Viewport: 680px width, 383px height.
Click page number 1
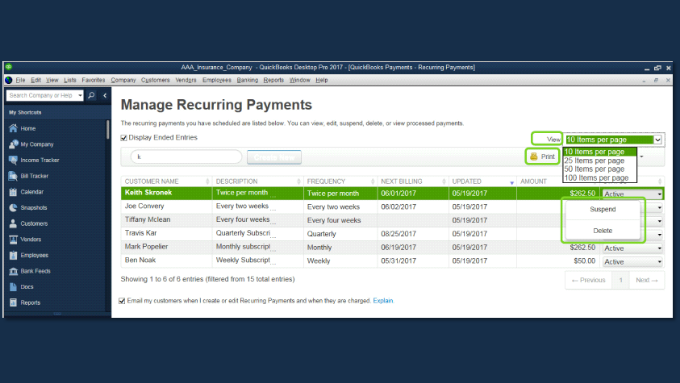coord(621,280)
